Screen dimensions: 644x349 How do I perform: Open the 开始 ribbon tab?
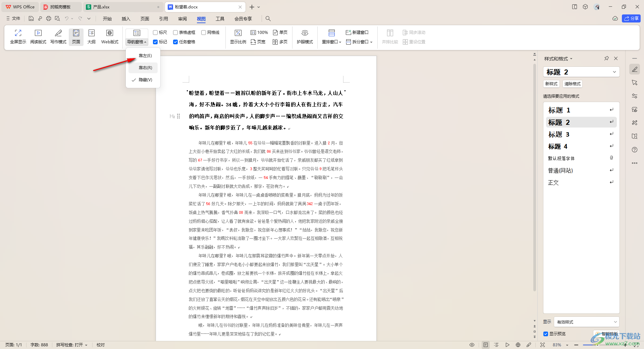[107, 19]
